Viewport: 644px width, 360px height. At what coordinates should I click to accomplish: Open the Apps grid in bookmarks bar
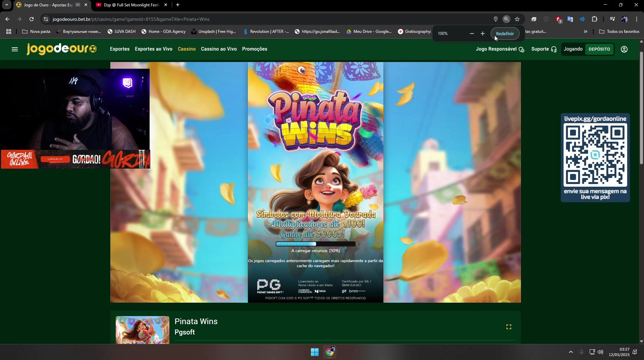[x=9, y=32]
